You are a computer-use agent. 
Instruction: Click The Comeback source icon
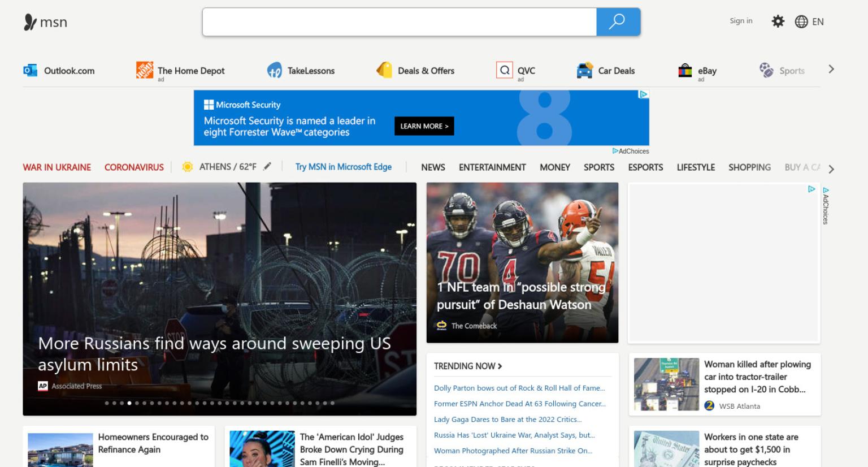click(x=442, y=326)
